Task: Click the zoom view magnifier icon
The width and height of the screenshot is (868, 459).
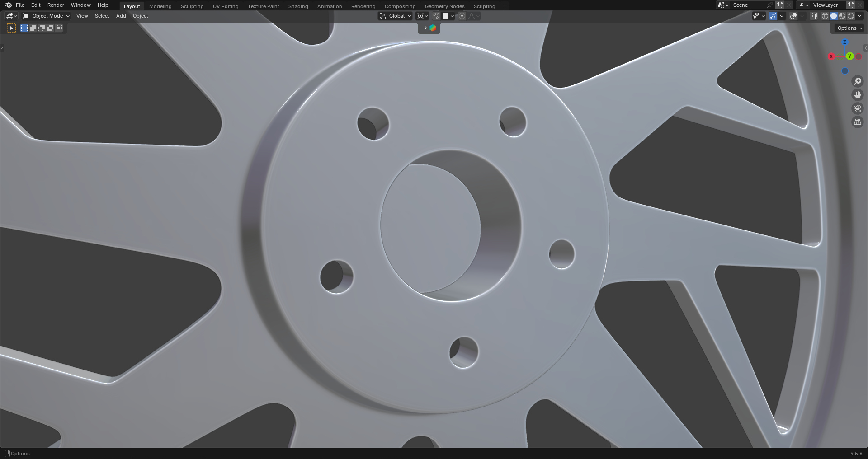Action: [x=858, y=81]
